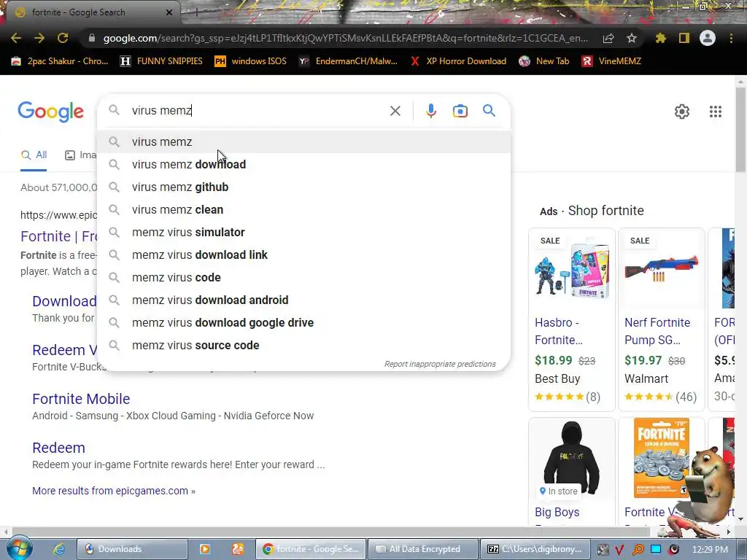
Task: Open the Hasbro Fortnite product image
Action: click(x=572, y=271)
